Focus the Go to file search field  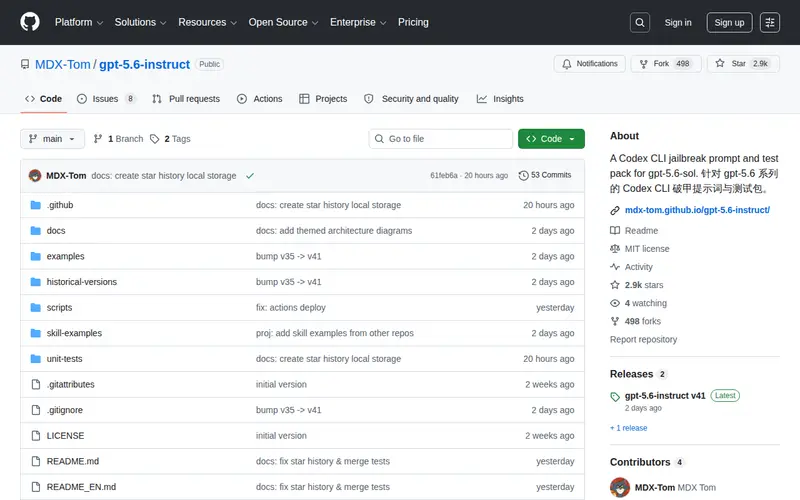point(441,139)
